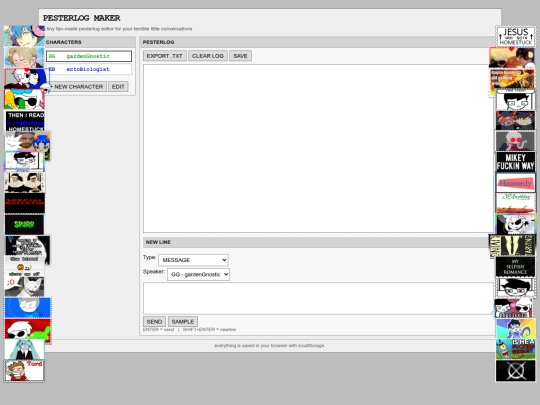The image size is (540, 405).
Task: Select the GG gardenGnostic character
Action: coord(89,56)
